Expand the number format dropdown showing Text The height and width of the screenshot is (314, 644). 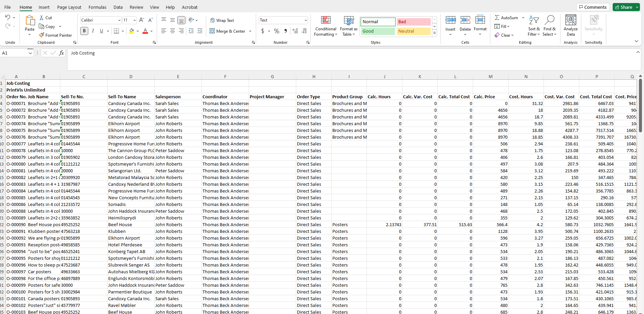coord(305,20)
